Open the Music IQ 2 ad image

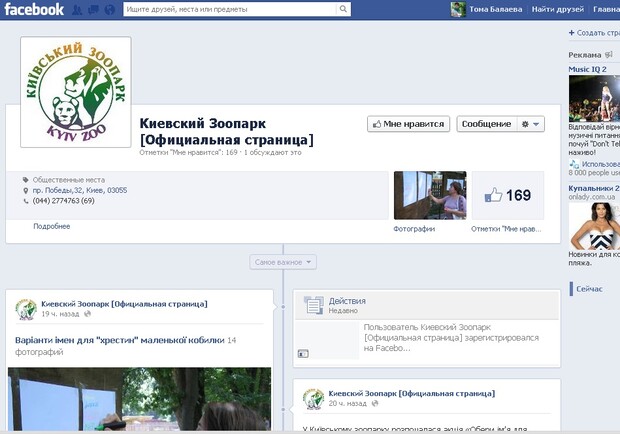[594, 98]
